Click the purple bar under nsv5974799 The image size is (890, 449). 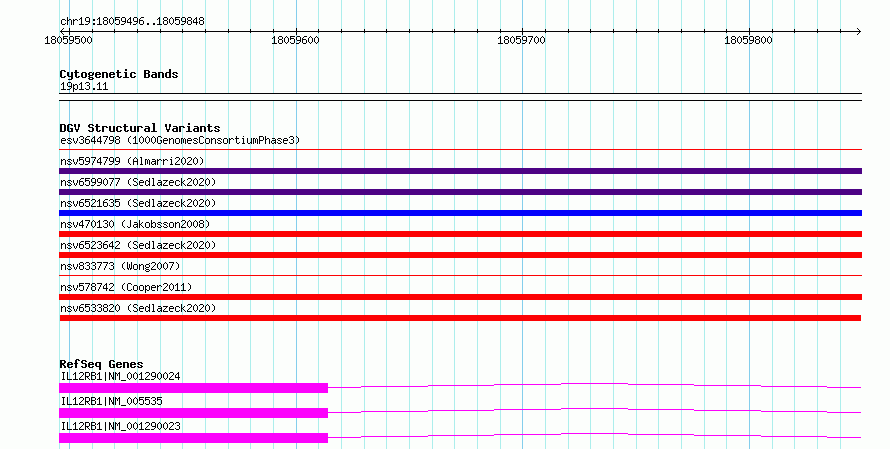click(460, 171)
